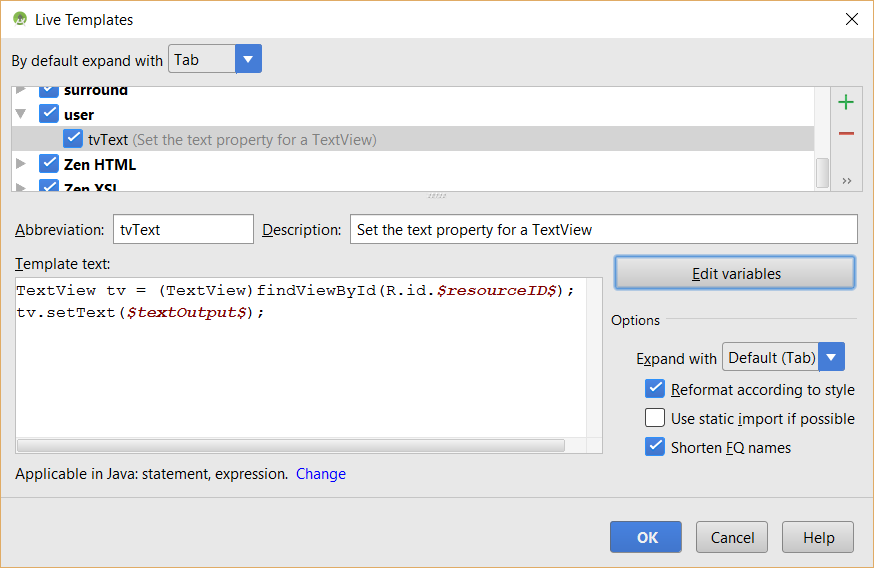Click the Description text field
874x568 pixels.
point(603,229)
